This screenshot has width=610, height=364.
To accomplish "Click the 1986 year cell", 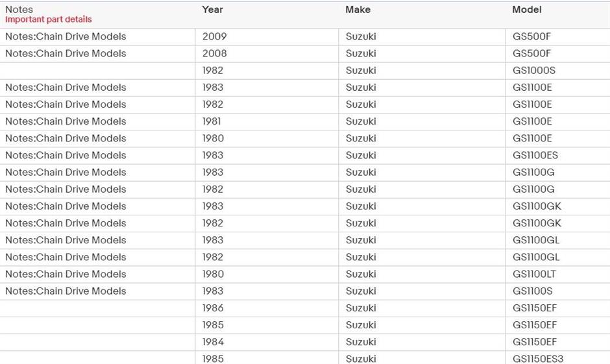I will (x=213, y=308).
